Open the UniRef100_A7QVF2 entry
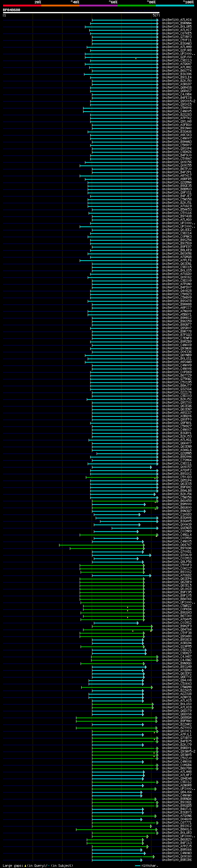This screenshot has height=868, width=197. coord(176,470)
